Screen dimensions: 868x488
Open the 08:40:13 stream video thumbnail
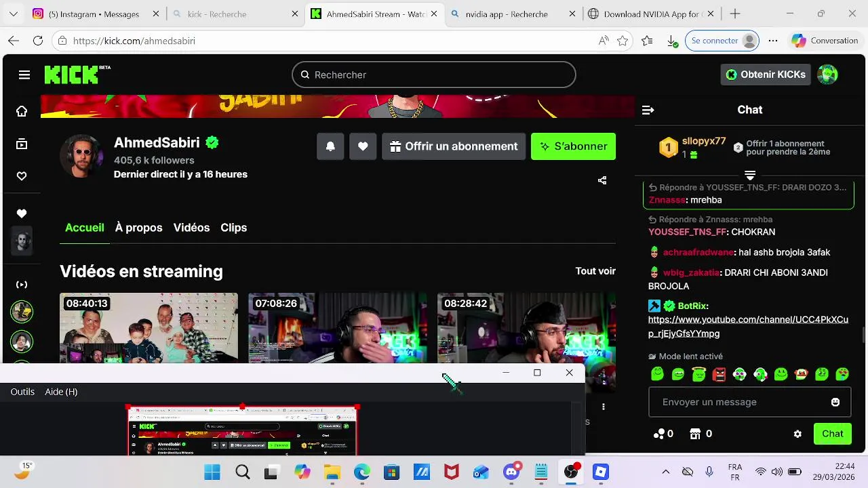tap(149, 328)
